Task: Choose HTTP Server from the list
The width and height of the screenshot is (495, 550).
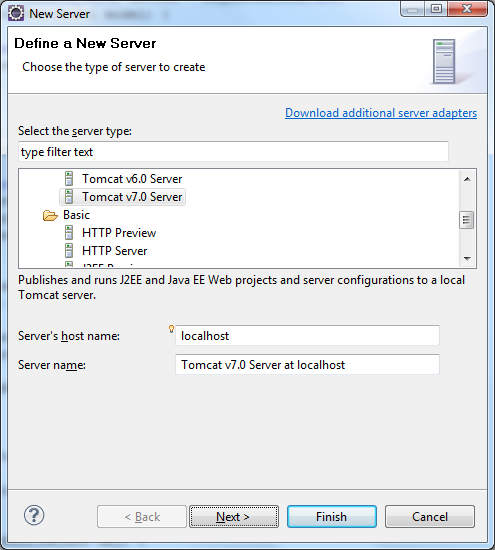Action: tap(114, 251)
